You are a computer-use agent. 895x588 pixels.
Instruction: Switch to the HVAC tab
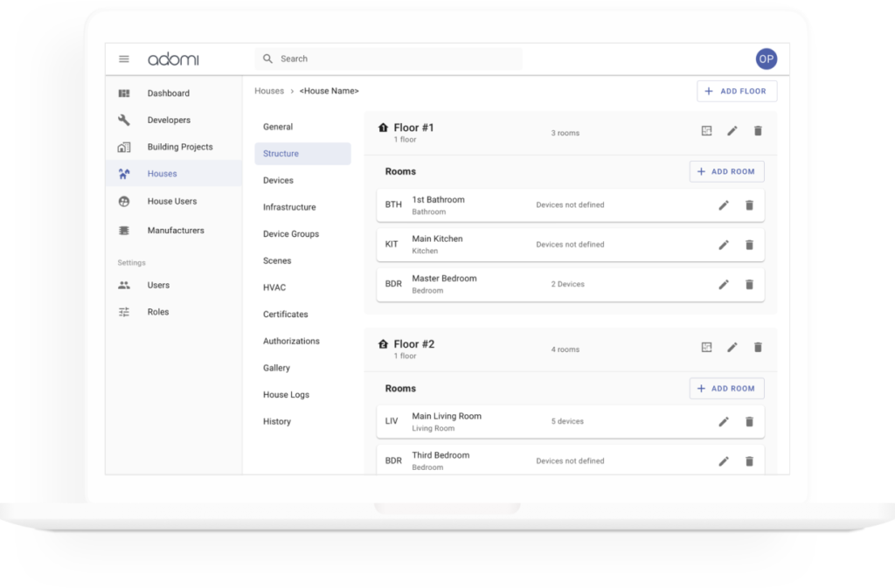[x=302, y=287]
